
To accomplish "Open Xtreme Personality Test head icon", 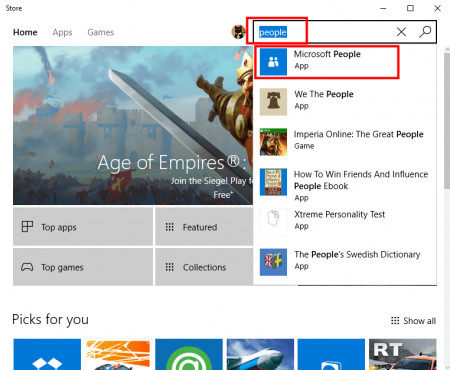I will pos(273,222).
